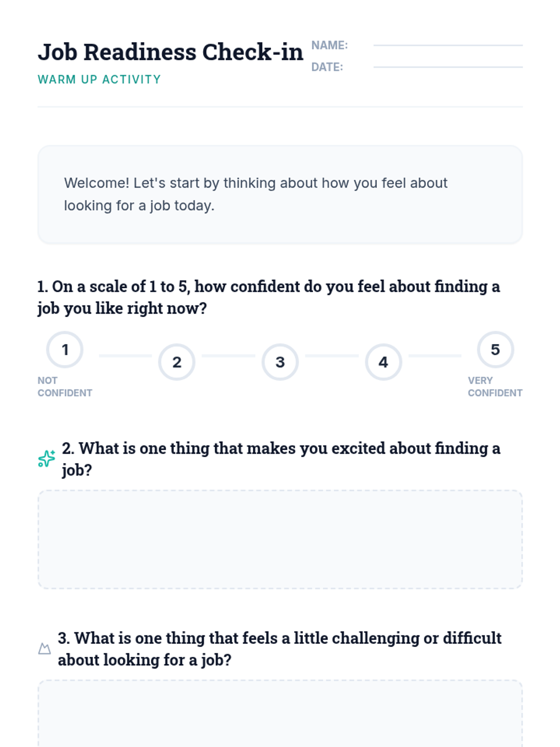Click the welcome message box
The height and width of the screenshot is (747, 560).
pyautogui.click(x=280, y=194)
